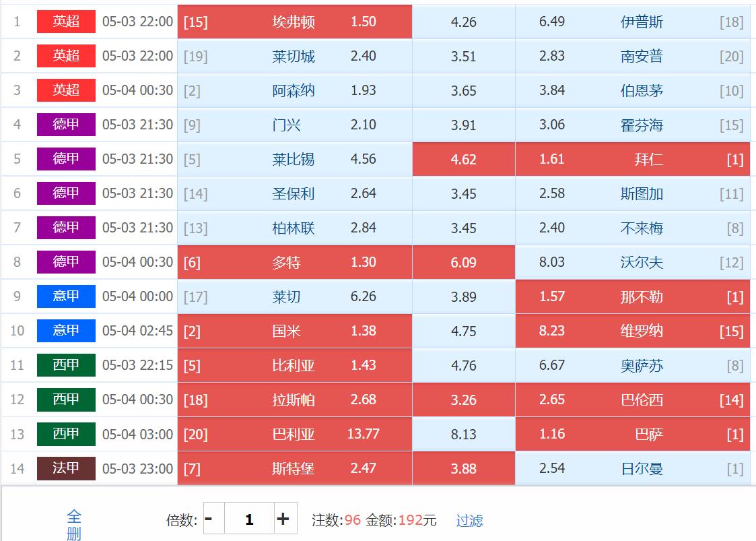Open the 过滤 filter link

(x=469, y=521)
